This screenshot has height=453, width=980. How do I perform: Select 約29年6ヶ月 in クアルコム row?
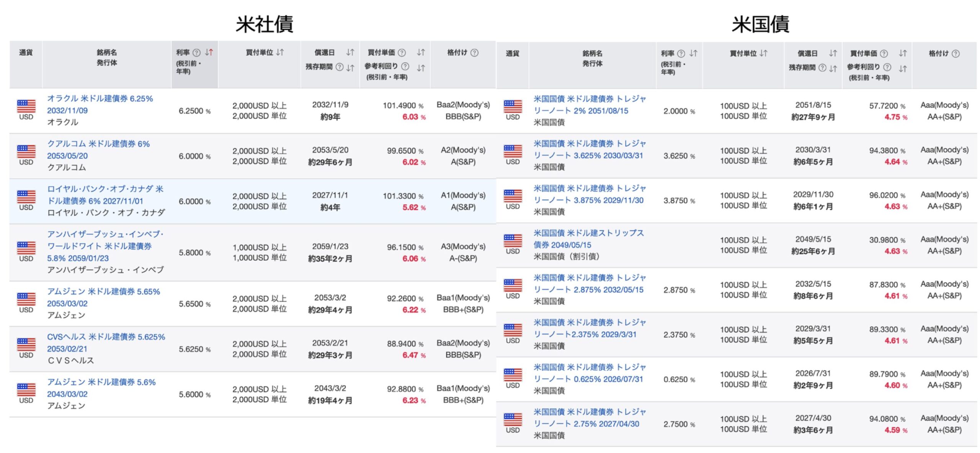330,162
